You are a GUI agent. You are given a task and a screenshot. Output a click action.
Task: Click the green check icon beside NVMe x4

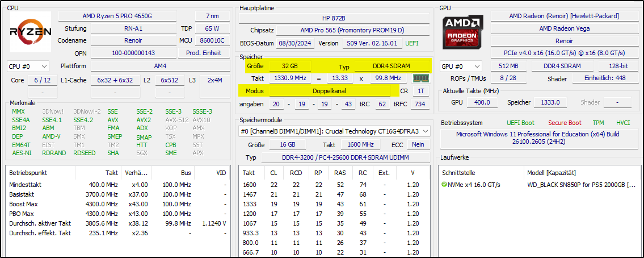pos(444,185)
